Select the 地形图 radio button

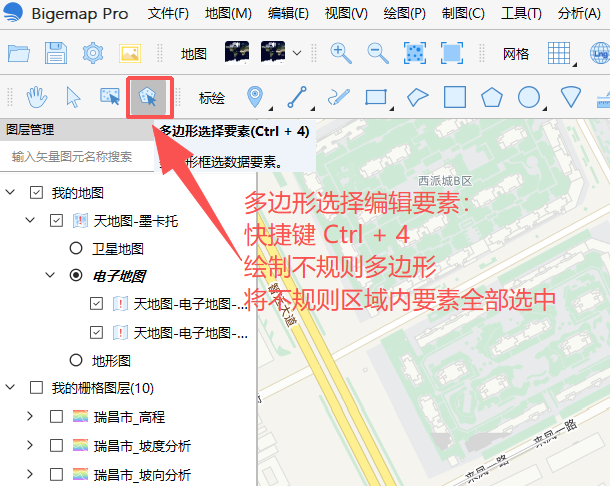pos(76,360)
